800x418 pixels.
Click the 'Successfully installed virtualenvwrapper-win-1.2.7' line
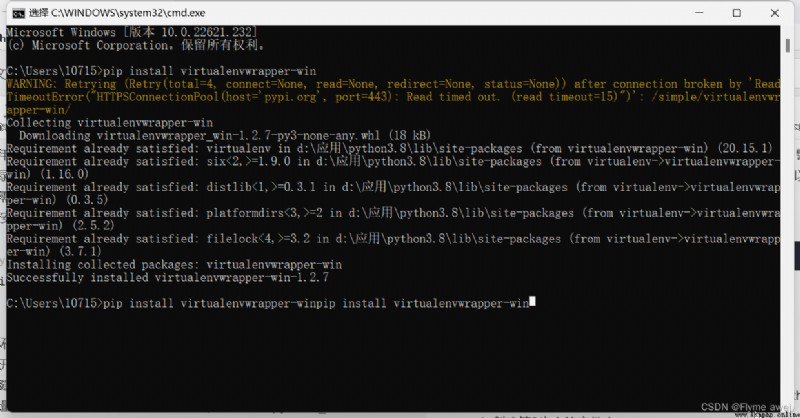pyautogui.click(x=167, y=278)
